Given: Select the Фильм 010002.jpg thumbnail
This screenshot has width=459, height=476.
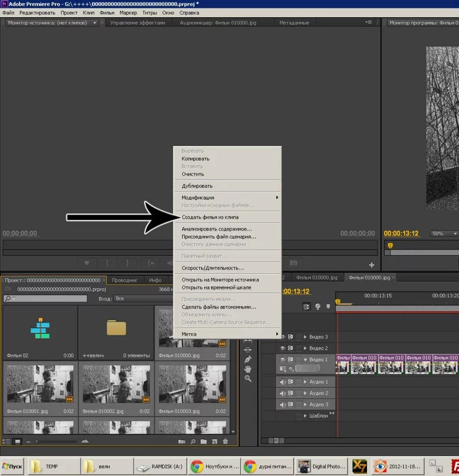Looking at the screenshot, I should pyautogui.click(x=116, y=383).
